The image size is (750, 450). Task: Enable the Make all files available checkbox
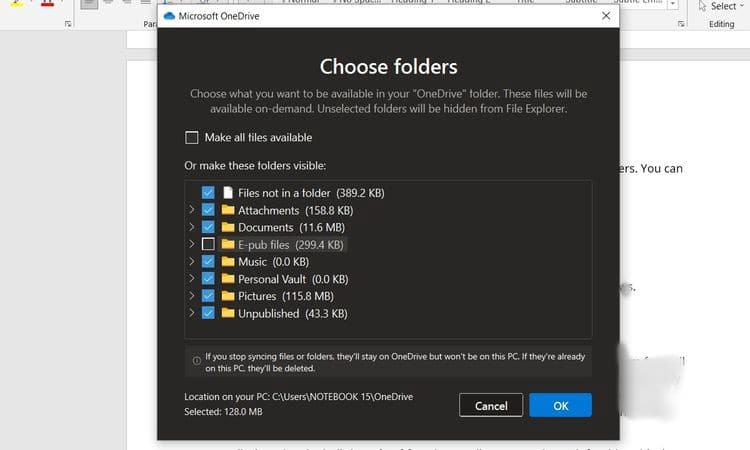[192, 138]
